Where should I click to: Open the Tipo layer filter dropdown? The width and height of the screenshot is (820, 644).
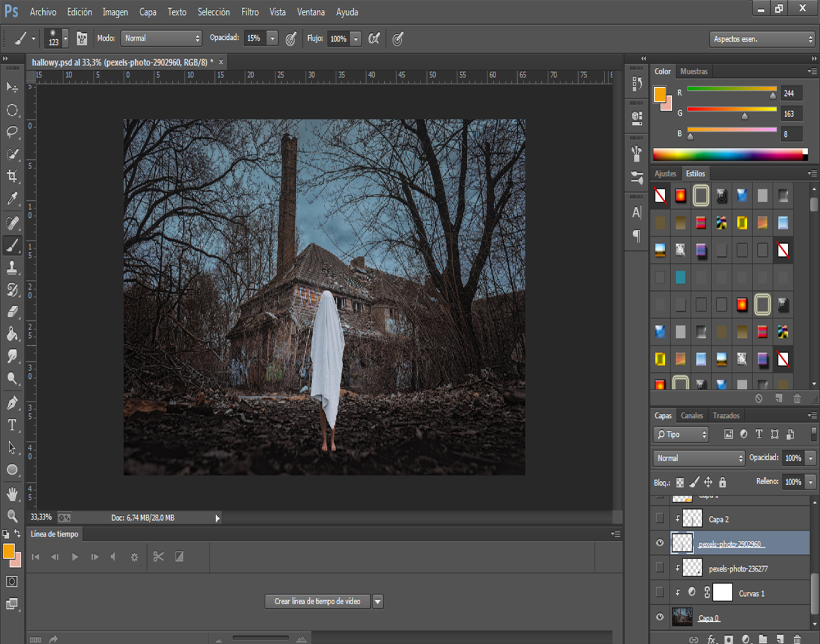click(x=681, y=434)
